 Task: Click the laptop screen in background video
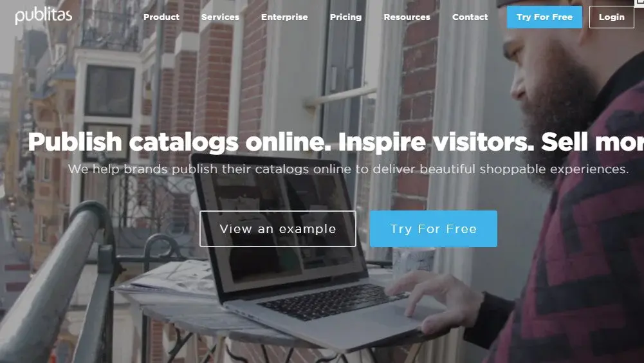278,222
